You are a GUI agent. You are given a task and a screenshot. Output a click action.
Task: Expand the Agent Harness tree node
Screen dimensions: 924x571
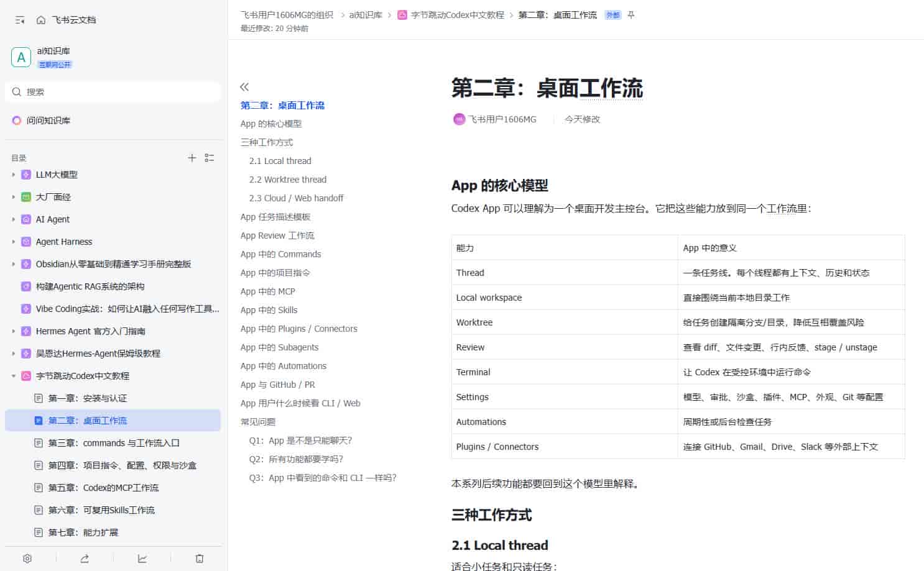pyautogui.click(x=14, y=242)
